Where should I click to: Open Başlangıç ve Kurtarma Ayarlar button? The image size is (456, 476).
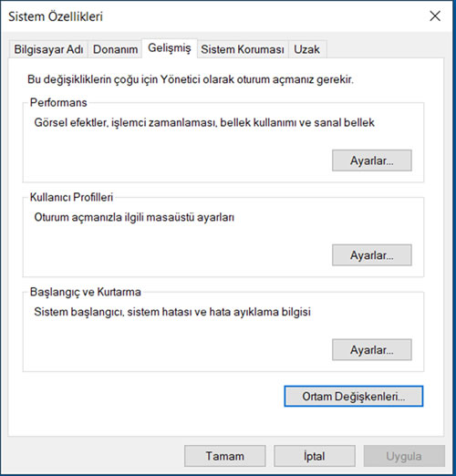pyautogui.click(x=372, y=350)
